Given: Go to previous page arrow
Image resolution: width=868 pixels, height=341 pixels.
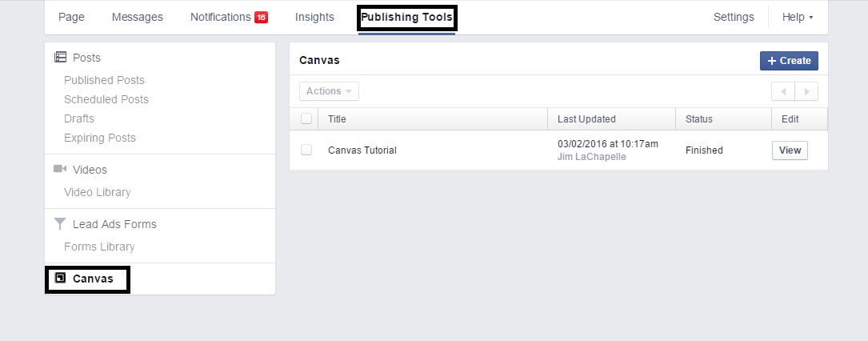Looking at the screenshot, I should click(782, 91).
